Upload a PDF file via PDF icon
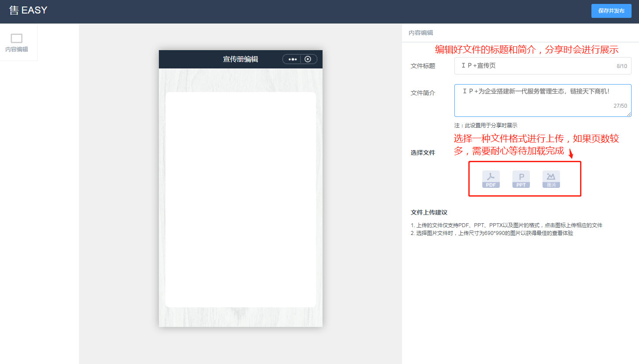639x364 pixels. [491, 179]
